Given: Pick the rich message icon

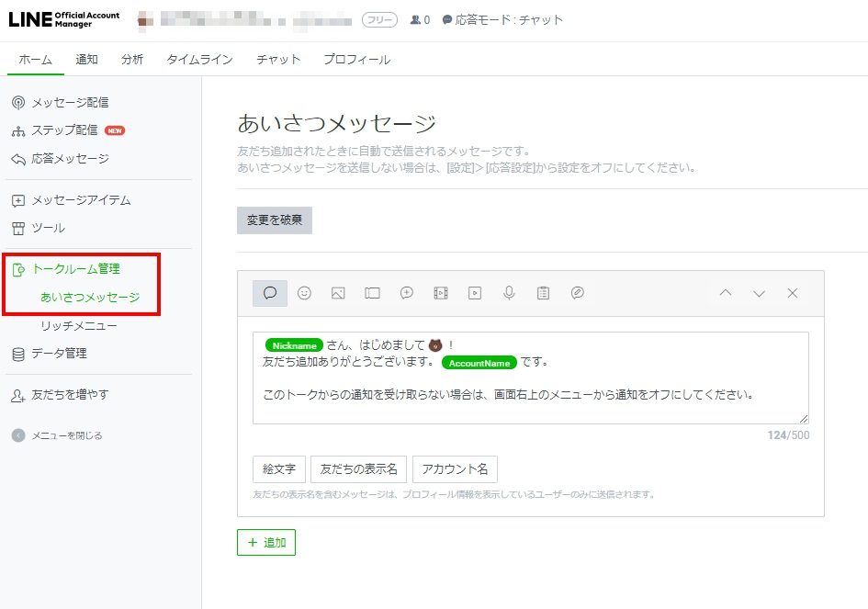Looking at the screenshot, I should click(x=406, y=293).
